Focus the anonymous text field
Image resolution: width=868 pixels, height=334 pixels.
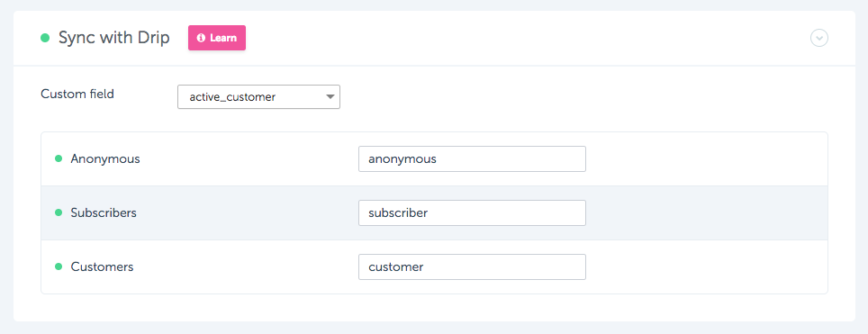[x=472, y=159]
